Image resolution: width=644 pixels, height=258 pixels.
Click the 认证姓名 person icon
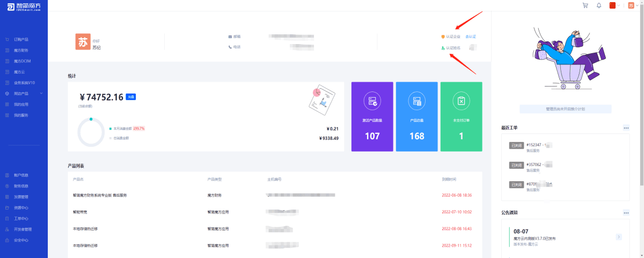coord(443,48)
